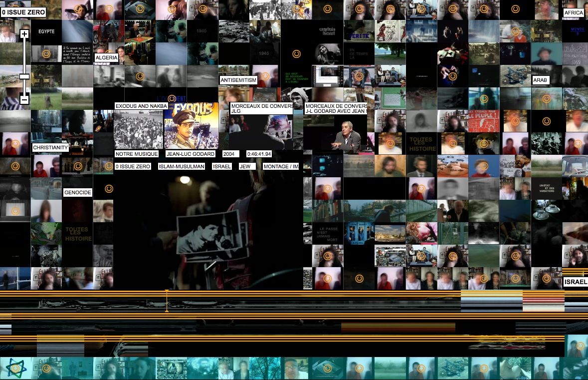Click the MONTAGE / IM keyword tag
588x380 pixels.
pyautogui.click(x=281, y=166)
